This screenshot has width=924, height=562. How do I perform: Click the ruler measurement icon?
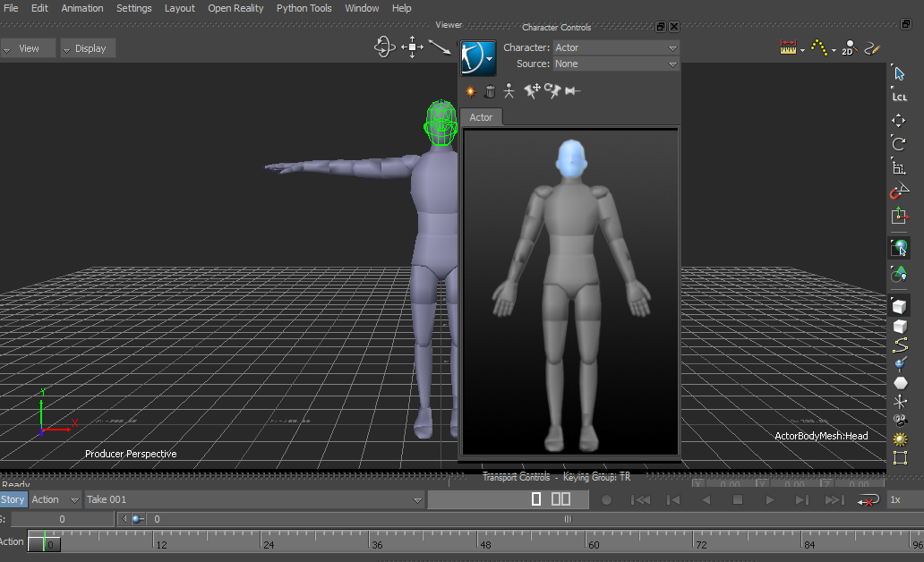(x=789, y=48)
